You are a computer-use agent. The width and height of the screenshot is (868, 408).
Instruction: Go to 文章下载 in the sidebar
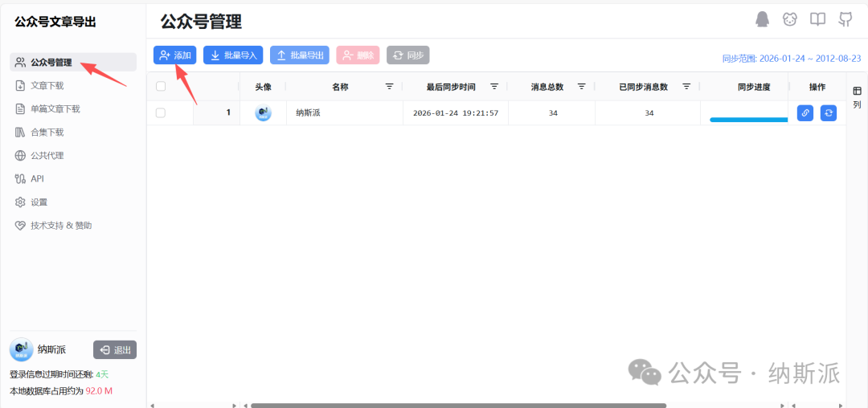coord(47,86)
